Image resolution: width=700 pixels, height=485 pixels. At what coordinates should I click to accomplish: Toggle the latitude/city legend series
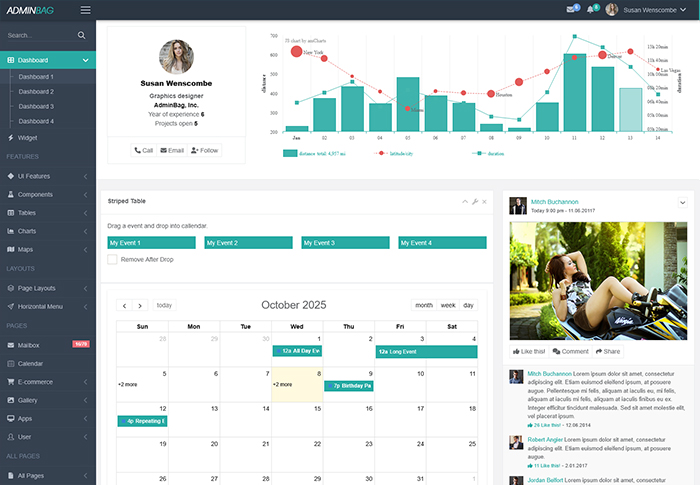(381, 153)
